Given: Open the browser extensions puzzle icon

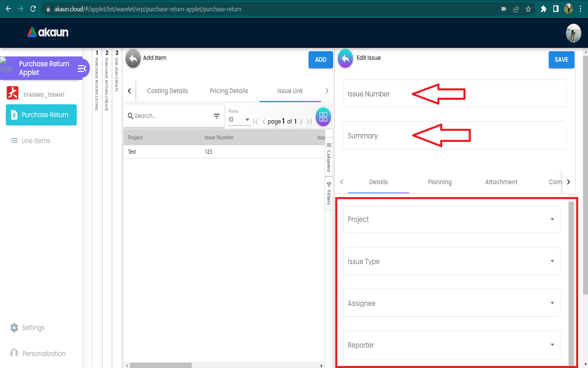Looking at the screenshot, I should point(543,9).
